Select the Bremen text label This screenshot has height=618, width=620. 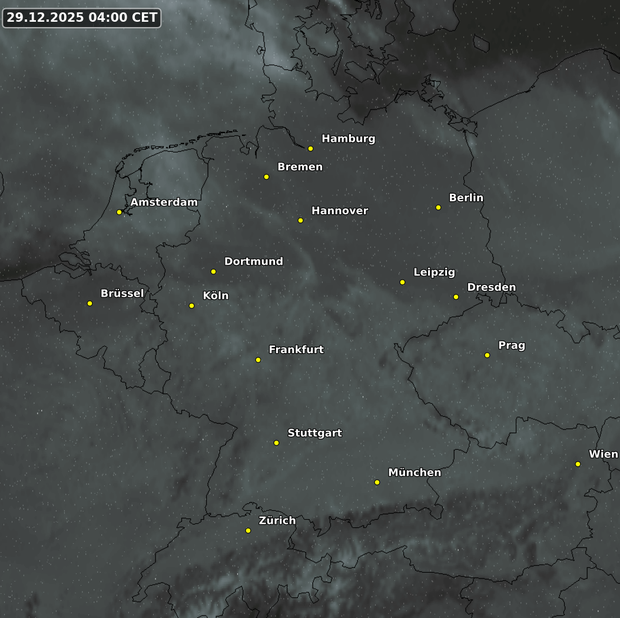pyautogui.click(x=300, y=167)
